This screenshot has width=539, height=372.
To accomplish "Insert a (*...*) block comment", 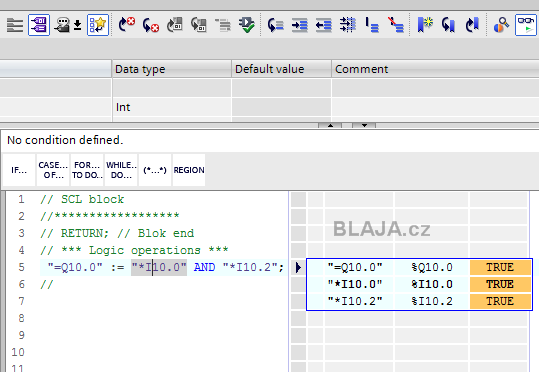I will [155, 170].
